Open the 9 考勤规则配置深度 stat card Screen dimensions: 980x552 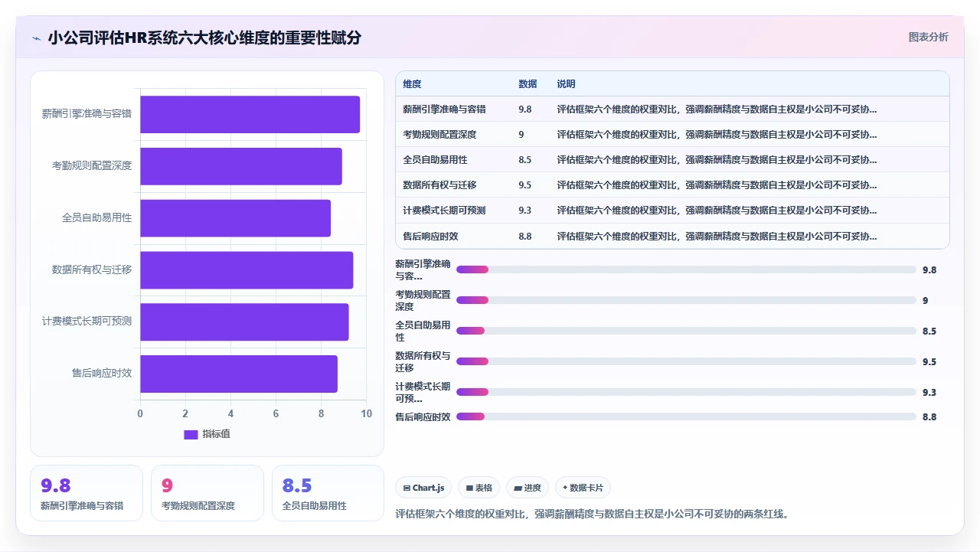207,493
